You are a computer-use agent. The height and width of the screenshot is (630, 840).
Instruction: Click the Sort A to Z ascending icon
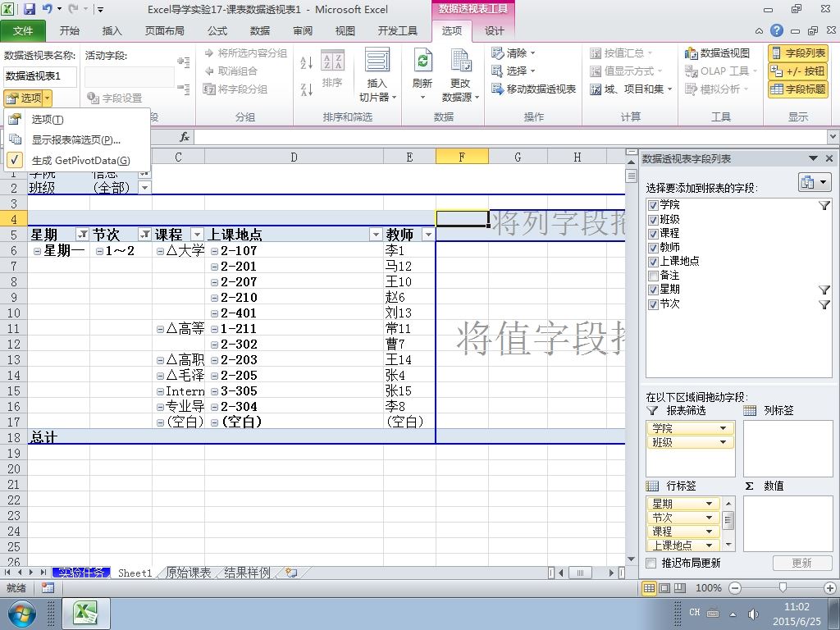[307, 62]
